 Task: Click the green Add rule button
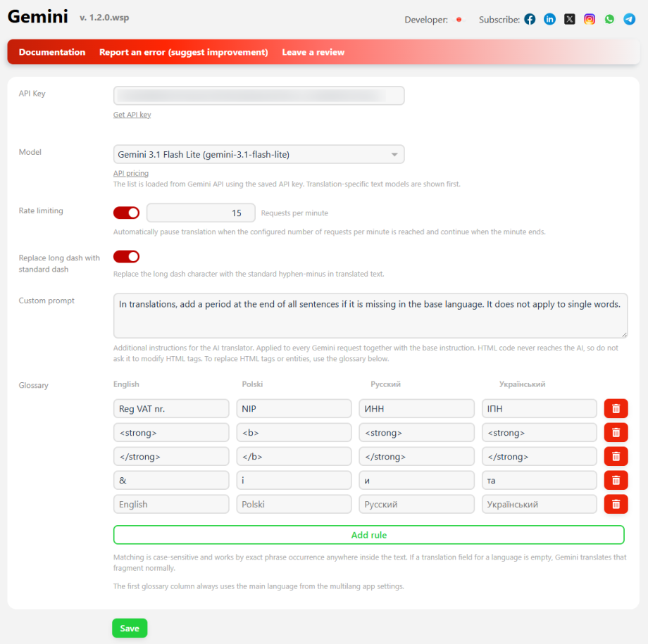(368, 535)
